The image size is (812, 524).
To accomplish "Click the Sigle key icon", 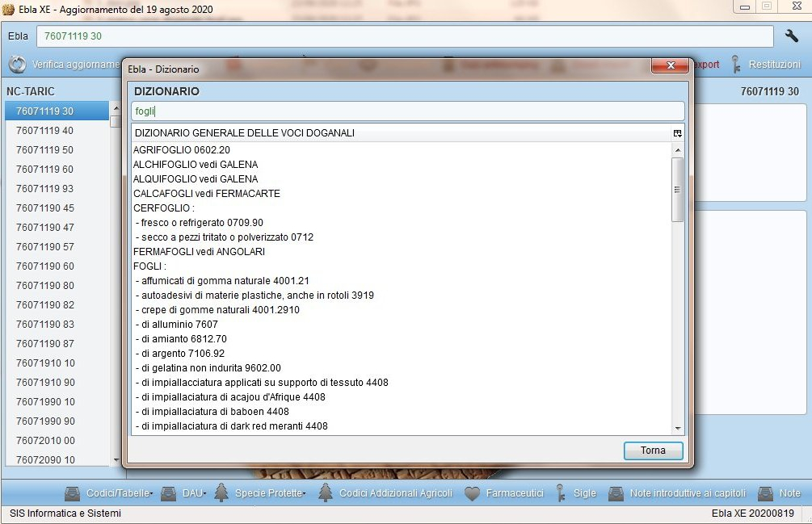I will (561, 493).
